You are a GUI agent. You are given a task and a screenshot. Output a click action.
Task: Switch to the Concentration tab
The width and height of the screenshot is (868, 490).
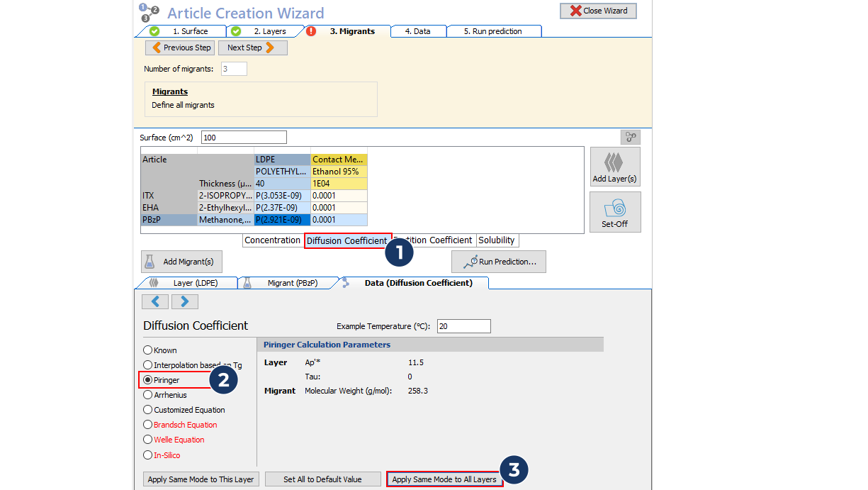click(x=272, y=240)
